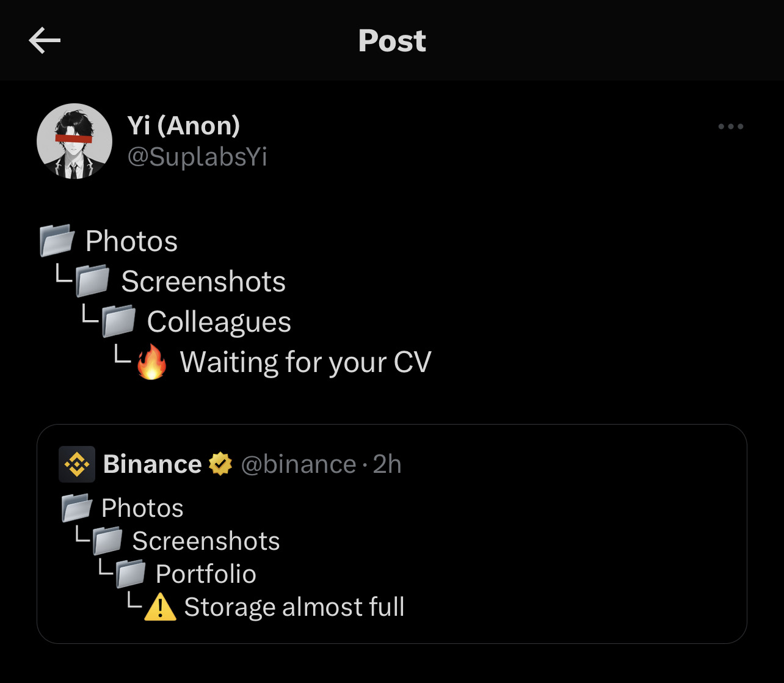Click the @binance handle

pos(299,464)
